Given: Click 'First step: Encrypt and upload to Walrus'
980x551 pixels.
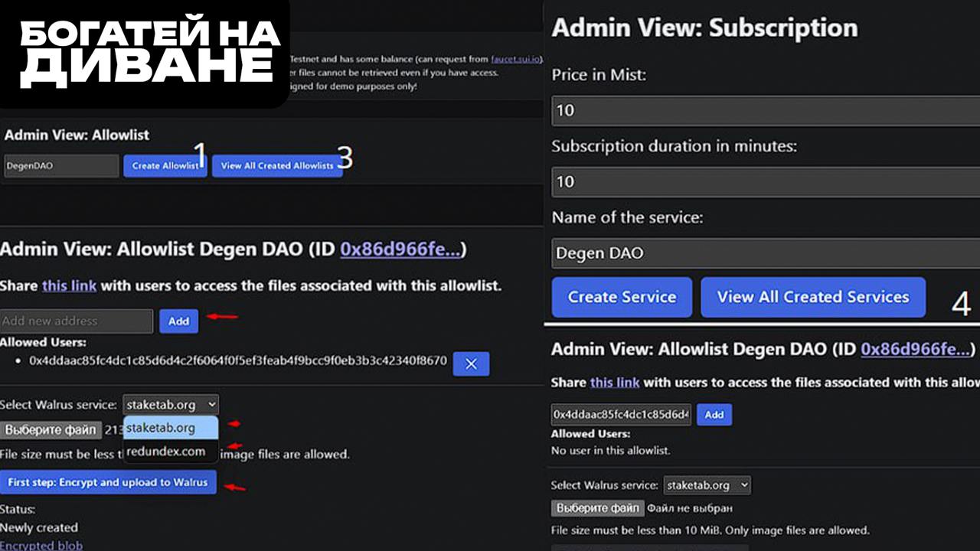Looking at the screenshot, I should (108, 482).
